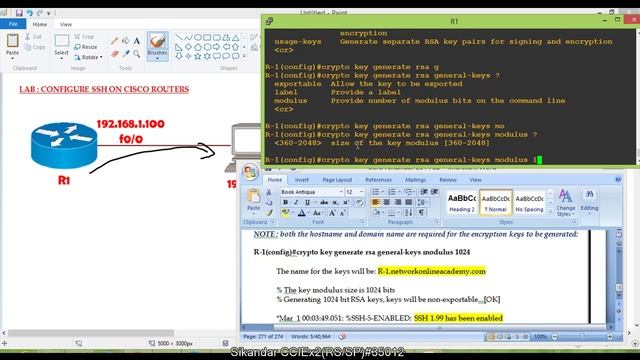Click the Decrease Indent icon in Word

click(424, 192)
